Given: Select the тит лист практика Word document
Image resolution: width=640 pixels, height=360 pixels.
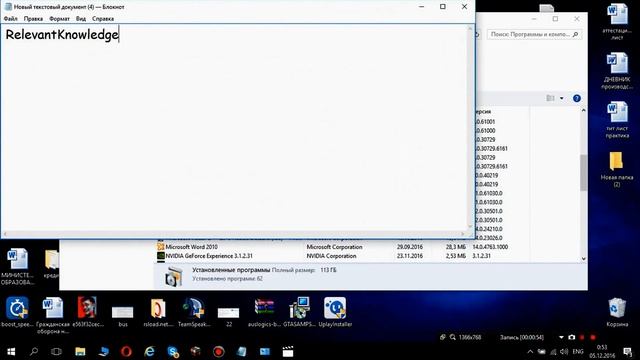Looking at the screenshot, I should (617, 120).
